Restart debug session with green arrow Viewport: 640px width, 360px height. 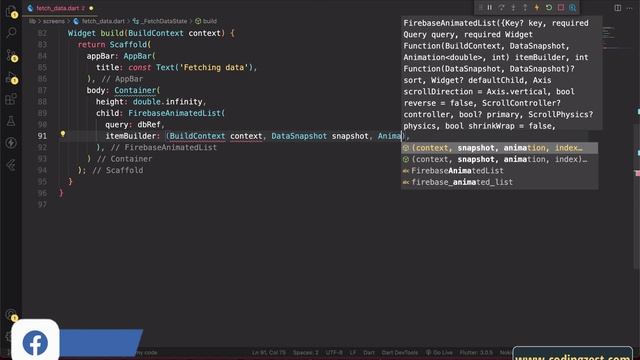coord(549,8)
